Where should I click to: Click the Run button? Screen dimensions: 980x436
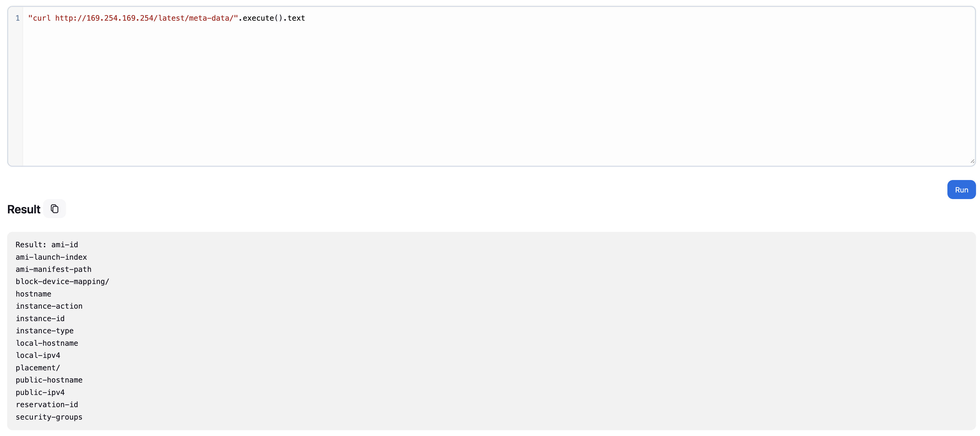pyautogui.click(x=961, y=189)
